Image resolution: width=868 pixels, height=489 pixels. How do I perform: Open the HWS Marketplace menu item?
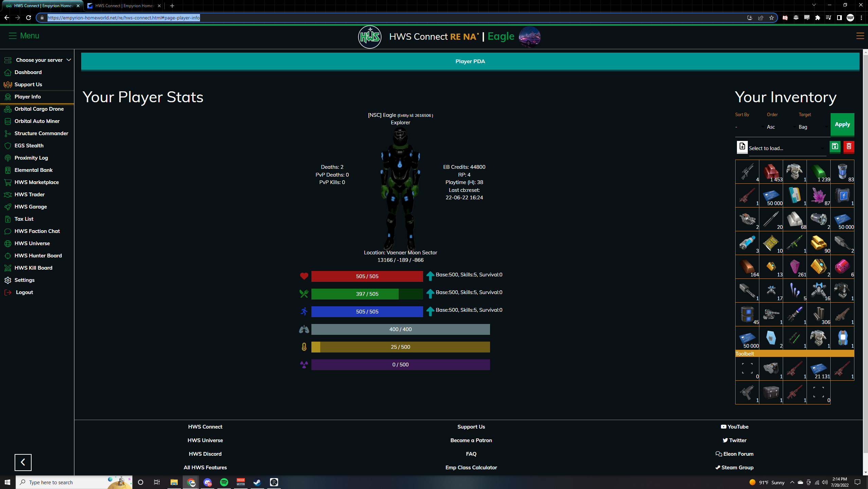point(37,182)
